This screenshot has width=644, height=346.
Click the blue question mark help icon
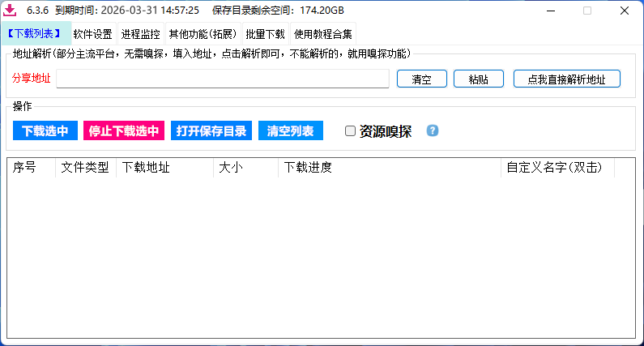pos(433,130)
